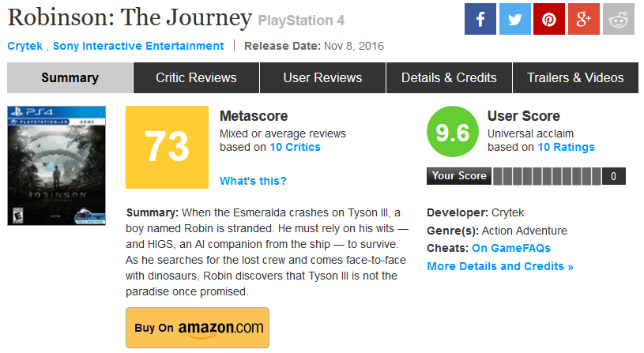
Task: Tweet this game via Twitter icon
Action: (x=514, y=18)
